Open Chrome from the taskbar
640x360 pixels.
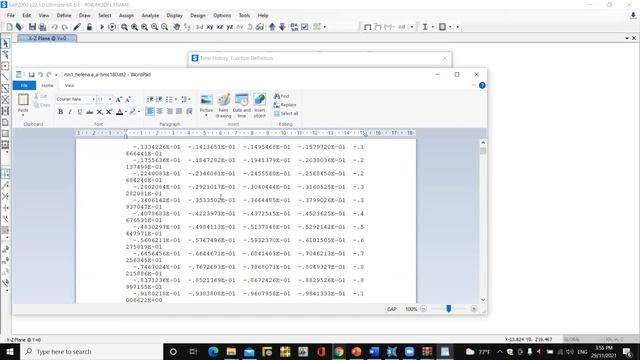338,351
